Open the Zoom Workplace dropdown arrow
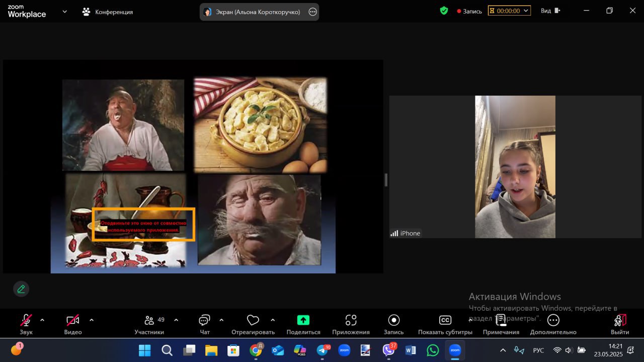644x362 pixels. pos(64,12)
